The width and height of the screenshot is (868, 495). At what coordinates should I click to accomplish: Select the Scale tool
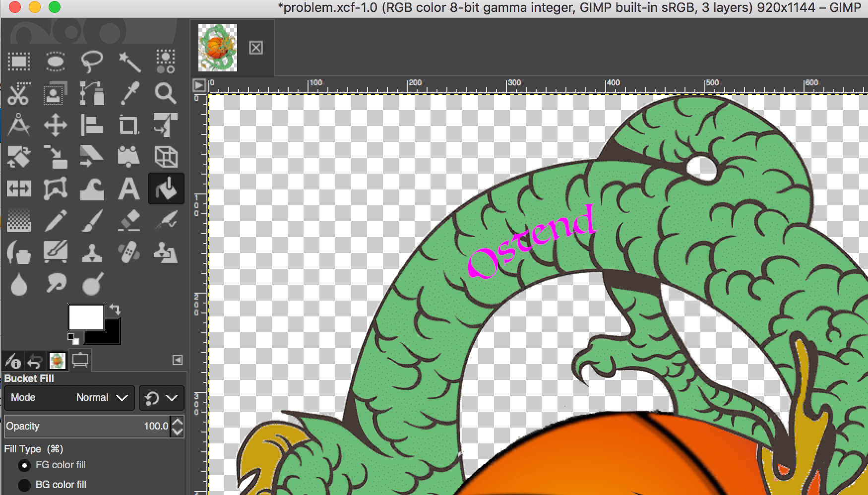click(x=56, y=157)
